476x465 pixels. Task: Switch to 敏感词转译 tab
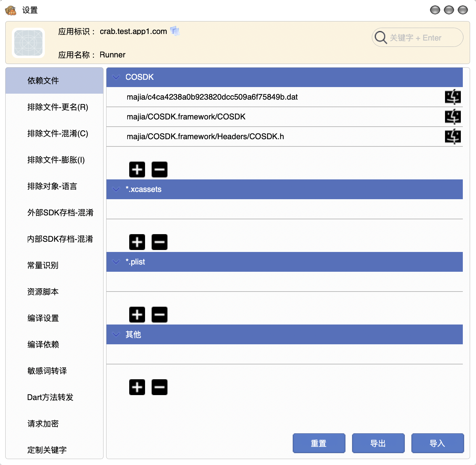[x=54, y=371]
